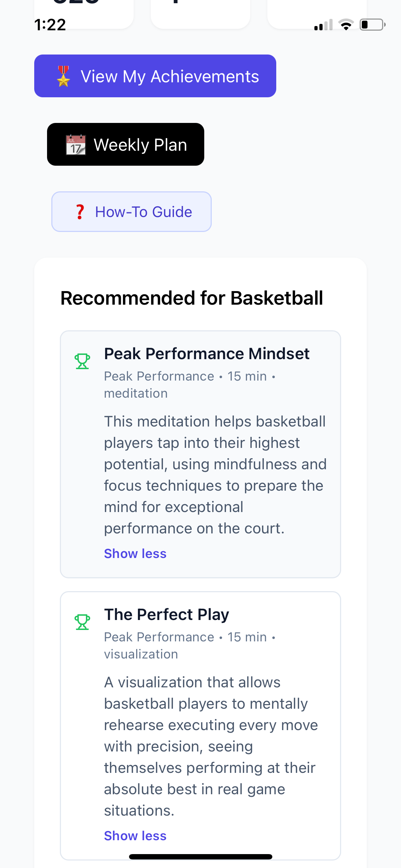This screenshot has height=868, width=401.
Task: Click the trophy icon next to Peak Performance Mindset
Action: [82, 361]
